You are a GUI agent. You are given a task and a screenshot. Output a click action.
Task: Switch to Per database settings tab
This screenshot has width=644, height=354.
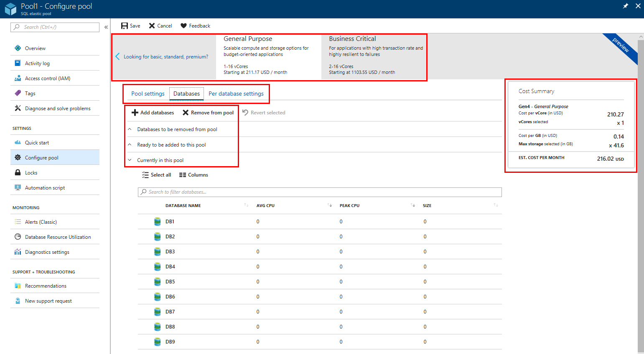[x=236, y=94]
